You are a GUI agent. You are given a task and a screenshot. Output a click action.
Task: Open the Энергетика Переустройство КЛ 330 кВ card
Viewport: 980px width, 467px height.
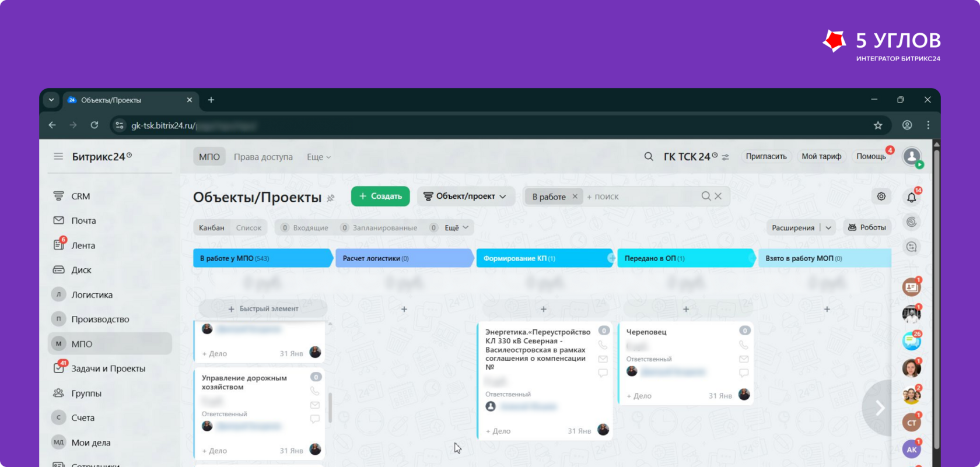point(538,350)
